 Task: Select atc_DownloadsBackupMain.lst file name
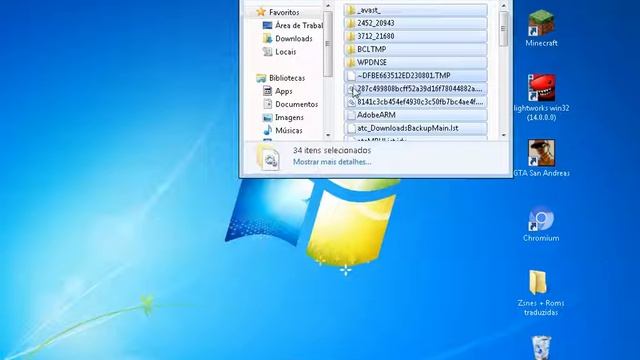point(408,128)
